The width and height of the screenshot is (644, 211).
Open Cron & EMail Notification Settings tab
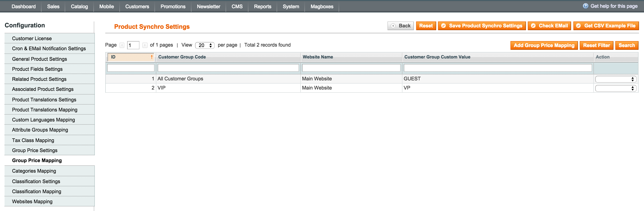tap(49, 49)
